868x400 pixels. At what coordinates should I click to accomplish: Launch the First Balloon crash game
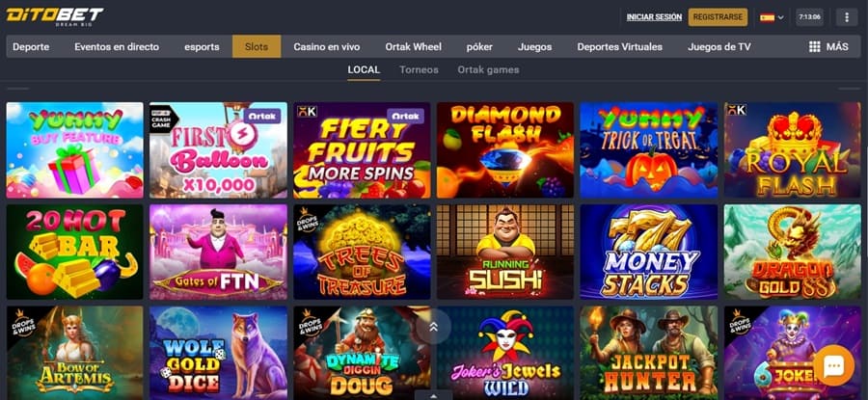coord(218,150)
